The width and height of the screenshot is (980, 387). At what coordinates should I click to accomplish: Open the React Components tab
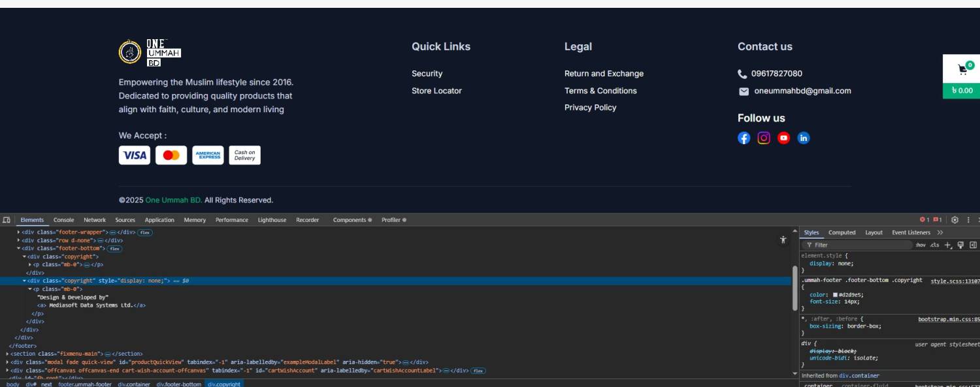tap(352, 220)
